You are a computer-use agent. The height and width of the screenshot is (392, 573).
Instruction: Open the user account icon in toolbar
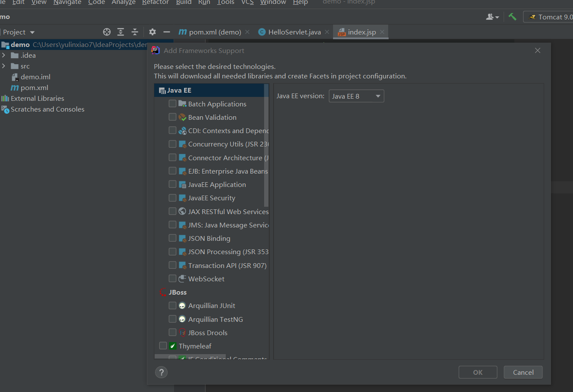click(492, 17)
